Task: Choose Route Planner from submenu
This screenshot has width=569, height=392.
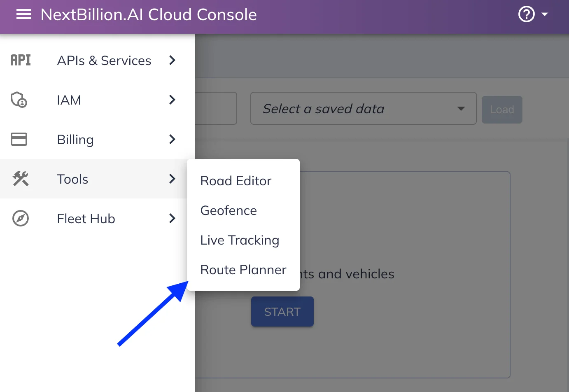Action: [243, 270]
